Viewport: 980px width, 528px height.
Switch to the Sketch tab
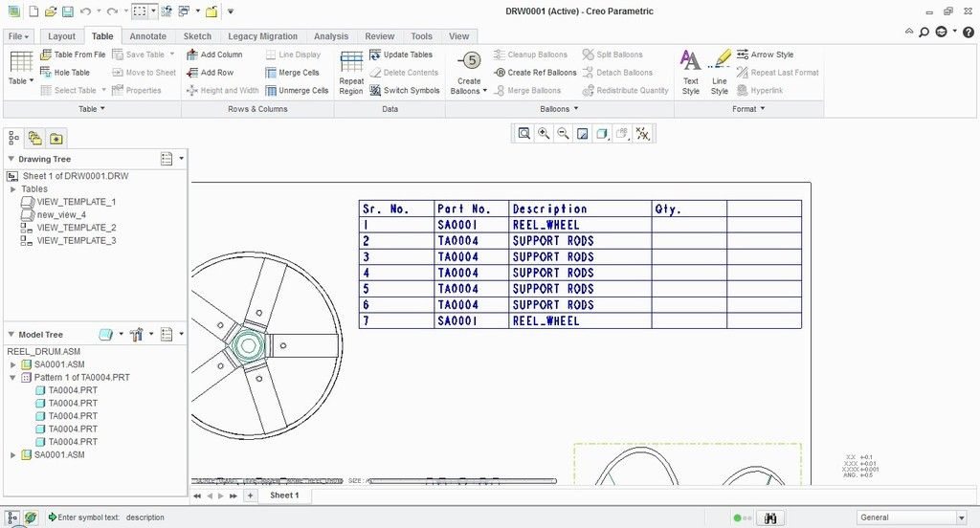click(x=197, y=36)
